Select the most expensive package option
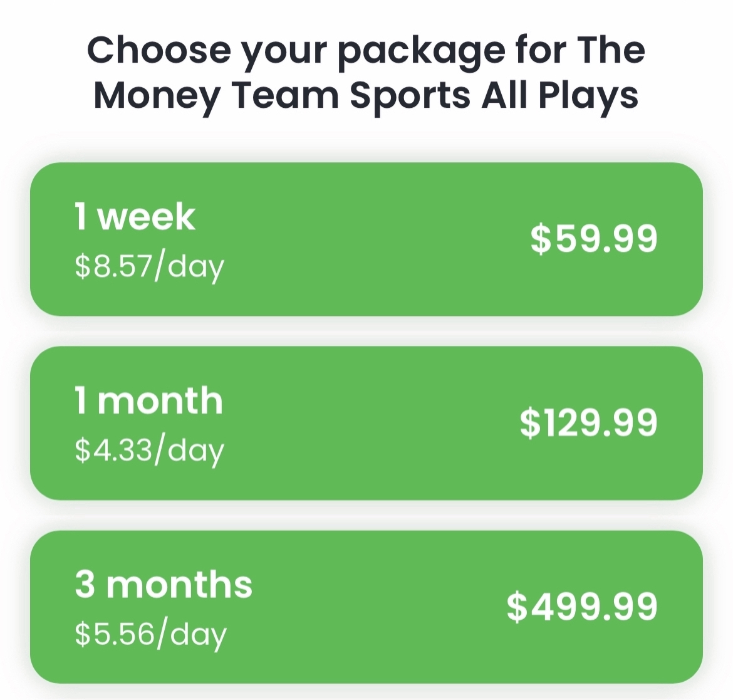The height and width of the screenshot is (700, 733). 366,607
